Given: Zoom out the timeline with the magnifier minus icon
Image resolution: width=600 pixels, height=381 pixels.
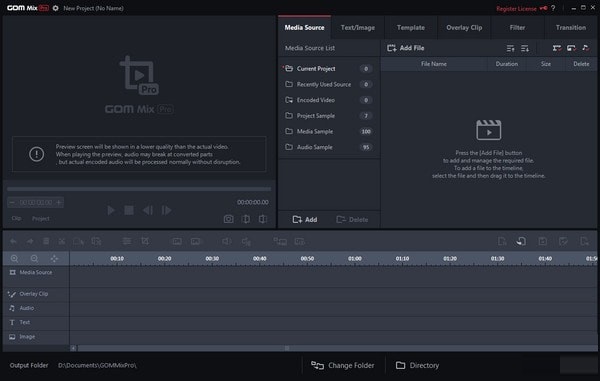Looking at the screenshot, I should (x=34, y=259).
